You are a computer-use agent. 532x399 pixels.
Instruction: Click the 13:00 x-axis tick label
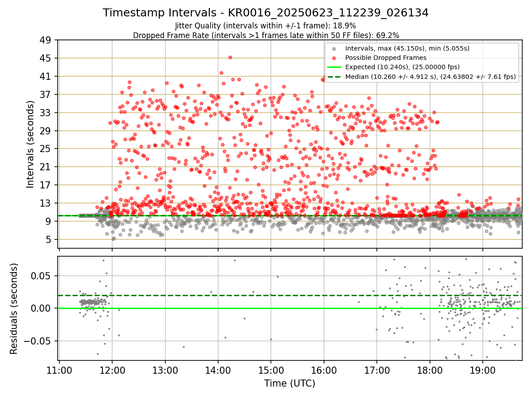(x=165, y=370)
